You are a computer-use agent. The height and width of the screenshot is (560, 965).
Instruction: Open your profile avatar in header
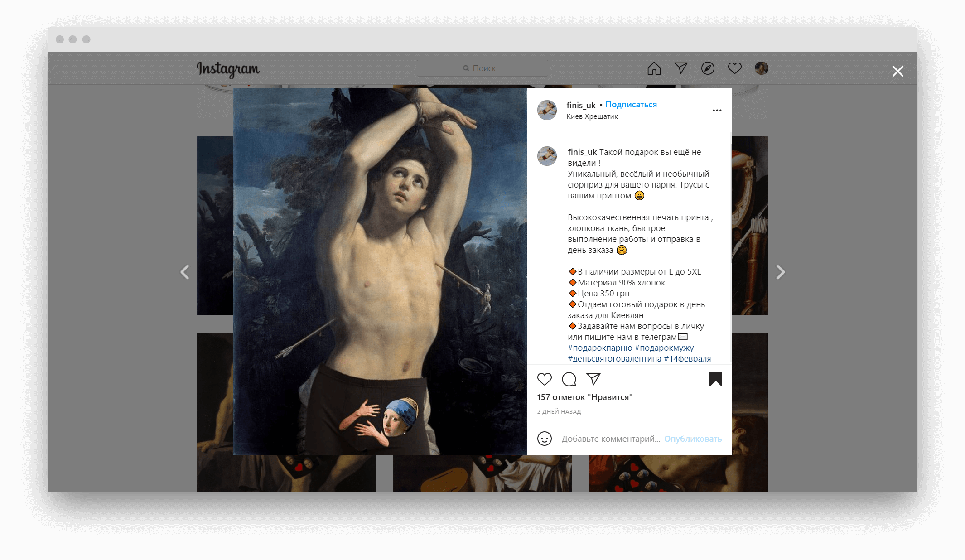[761, 68]
